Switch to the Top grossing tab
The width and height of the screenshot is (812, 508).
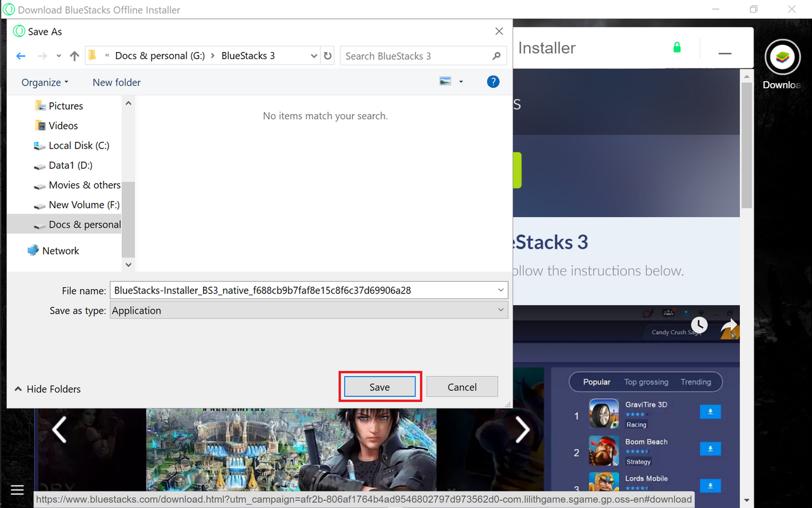point(646,382)
